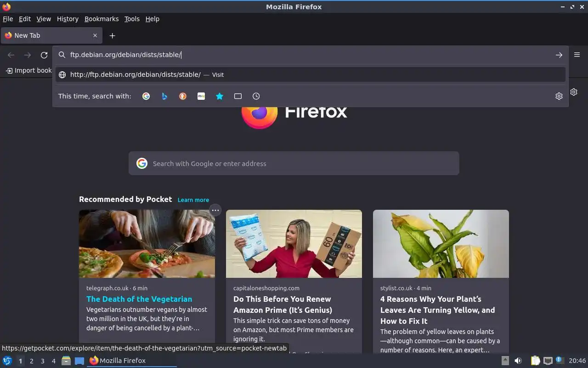The image size is (588, 368).
Task: Click inside the address bar text
Action: [126, 55]
